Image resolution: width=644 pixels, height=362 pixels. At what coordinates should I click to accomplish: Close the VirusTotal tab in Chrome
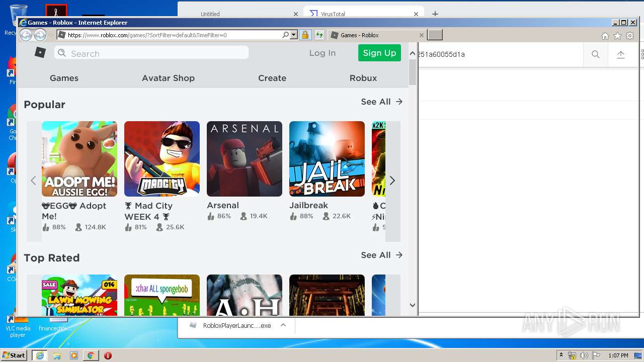pyautogui.click(x=416, y=14)
